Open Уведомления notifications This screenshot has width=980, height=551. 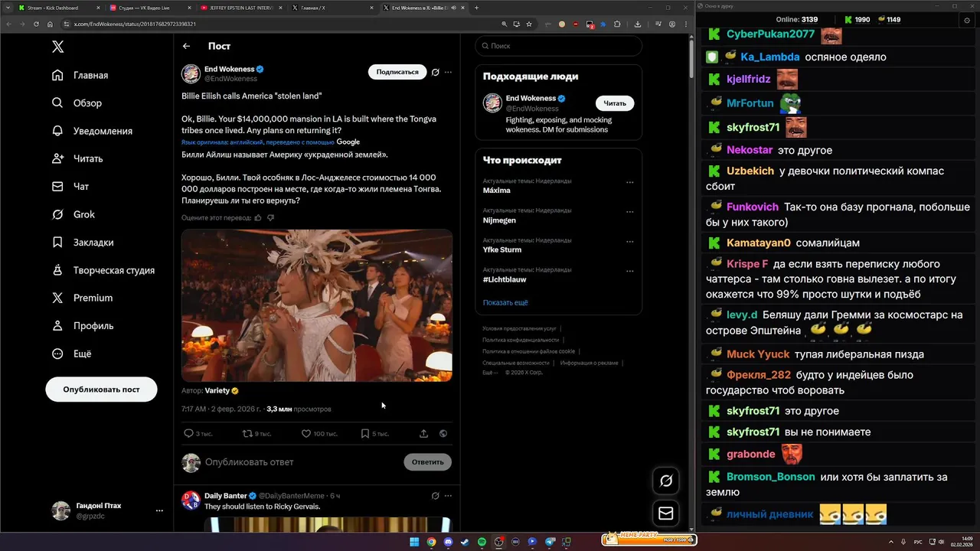tap(92, 131)
